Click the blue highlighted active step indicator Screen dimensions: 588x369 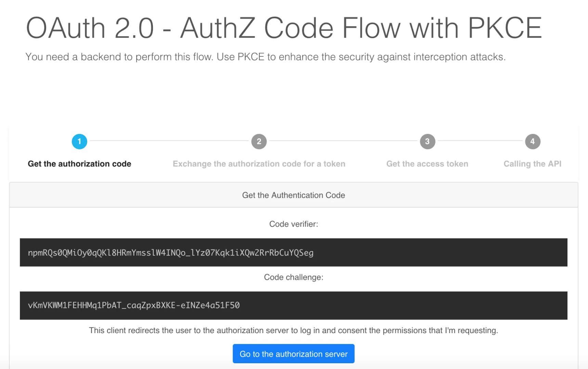(79, 141)
